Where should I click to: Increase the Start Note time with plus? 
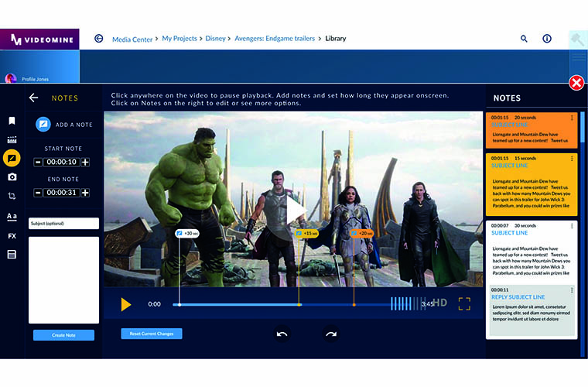pos(85,162)
